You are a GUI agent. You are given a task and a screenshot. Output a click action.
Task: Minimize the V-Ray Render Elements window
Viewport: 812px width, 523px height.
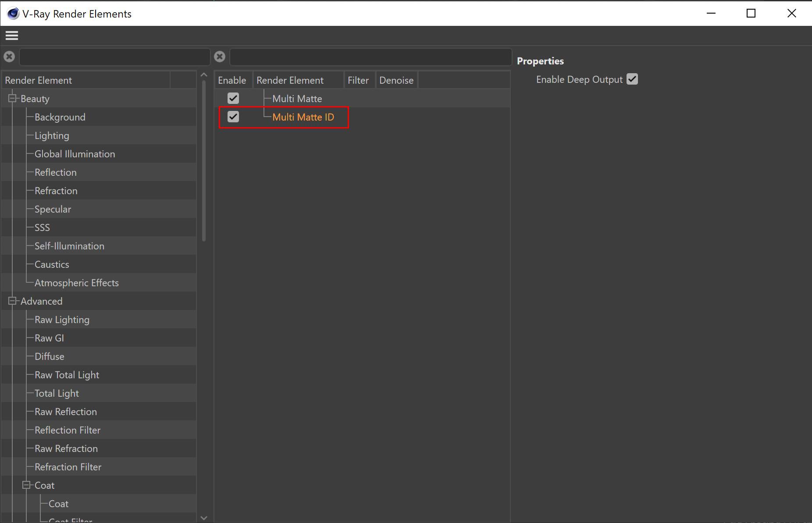tap(711, 13)
